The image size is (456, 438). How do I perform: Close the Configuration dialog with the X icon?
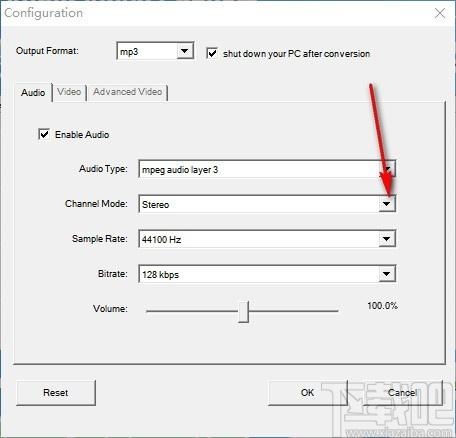pyautogui.click(x=440, y=13)
